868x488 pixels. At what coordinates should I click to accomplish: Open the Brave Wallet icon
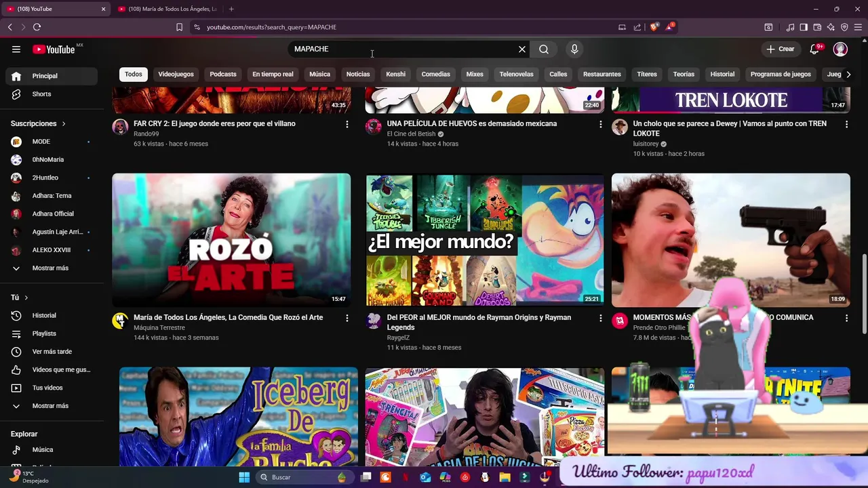817,27
